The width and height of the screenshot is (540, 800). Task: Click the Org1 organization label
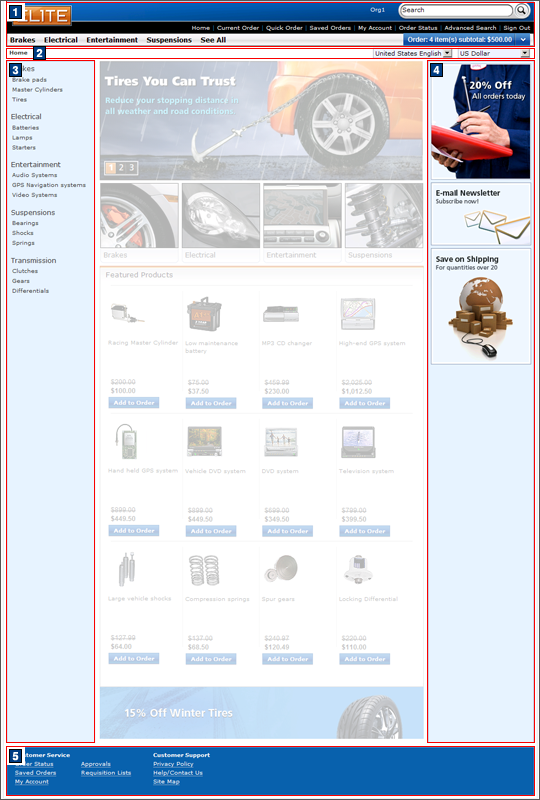click(378, 10)
